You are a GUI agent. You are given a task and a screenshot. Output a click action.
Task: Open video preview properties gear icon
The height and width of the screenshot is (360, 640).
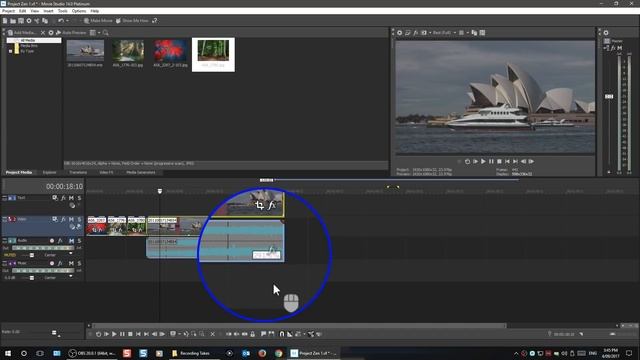coord(400,33)
